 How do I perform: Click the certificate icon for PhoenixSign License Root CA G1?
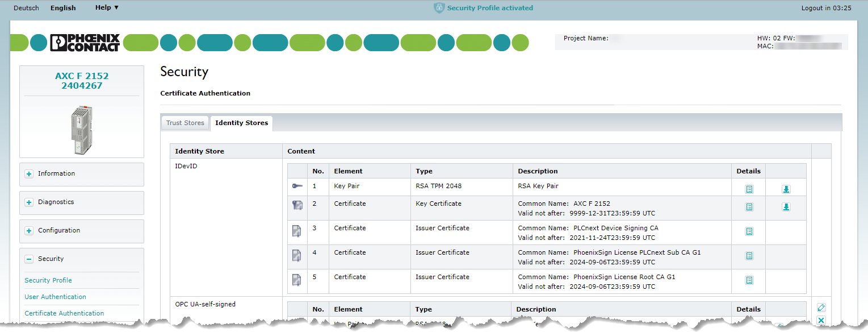[297, 280]
